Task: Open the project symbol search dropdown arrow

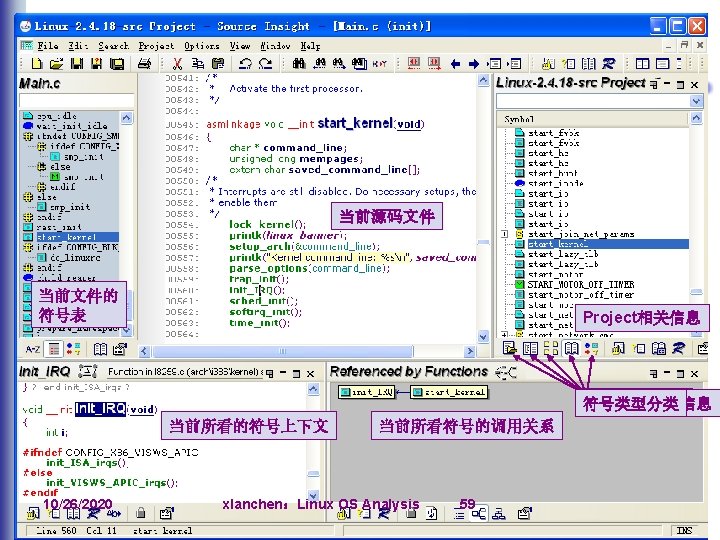Action: tap(696, 101)
